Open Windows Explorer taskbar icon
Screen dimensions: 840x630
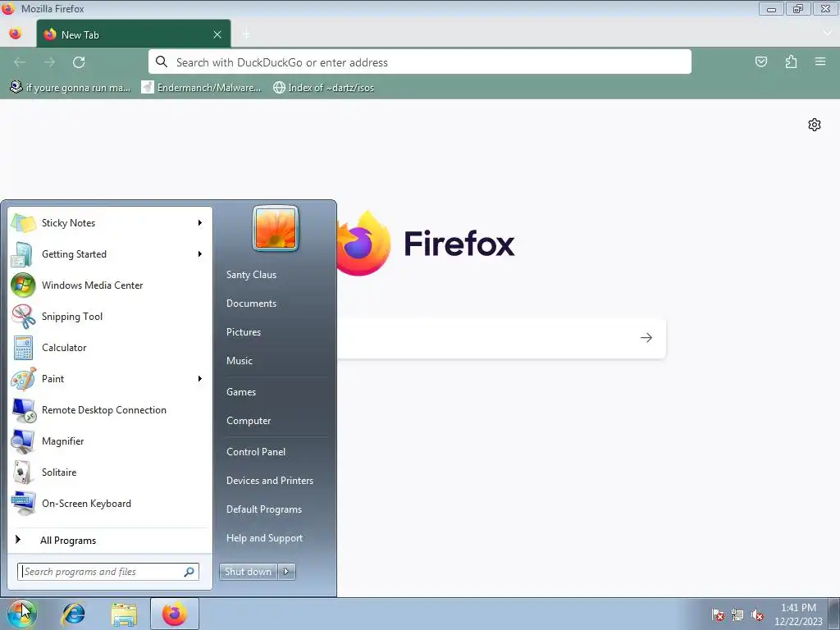(124, 614)
